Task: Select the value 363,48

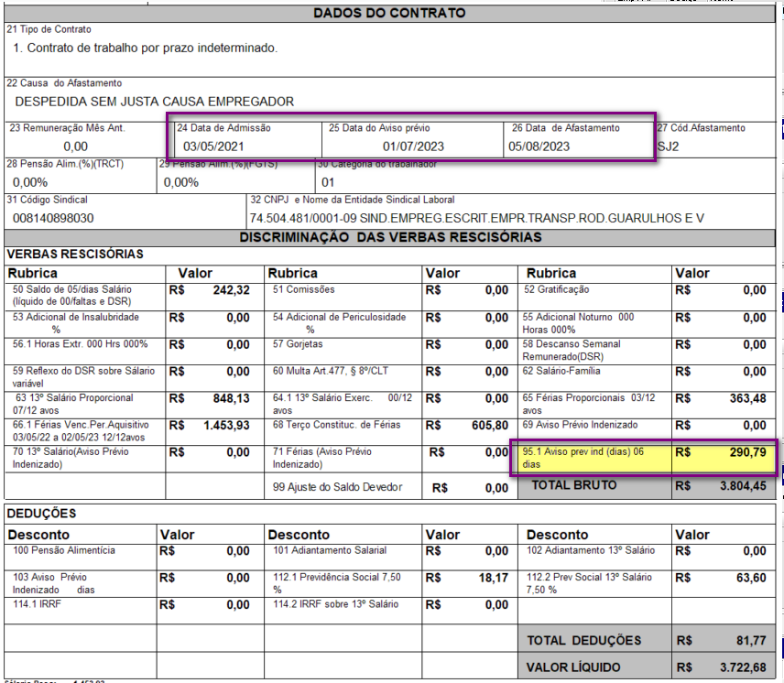Action: (x=747, y=398)
